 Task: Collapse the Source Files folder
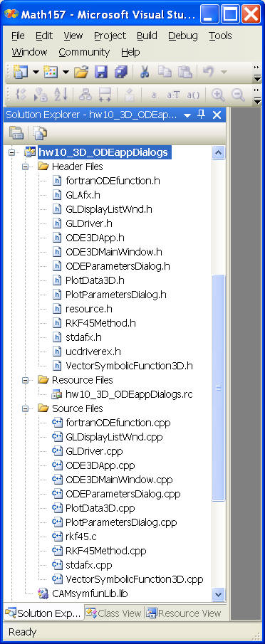tap(26, 408)
